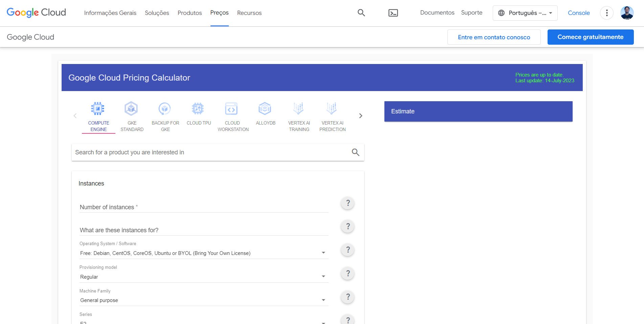This screenshot has height=324, width=644.
Task: Expand the Series dropdown
Action: click(x=204, y=322)
